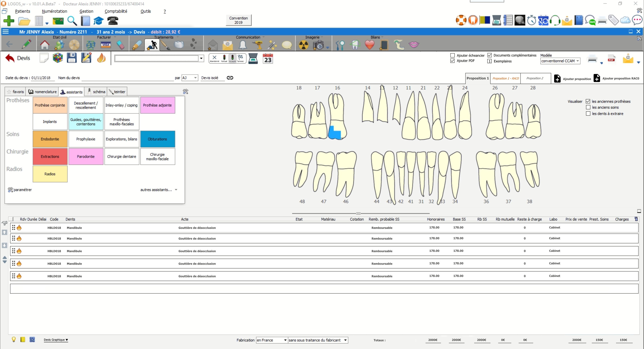Click the magnifying glass search icon

pyautogui.click(x=72, y=21)
